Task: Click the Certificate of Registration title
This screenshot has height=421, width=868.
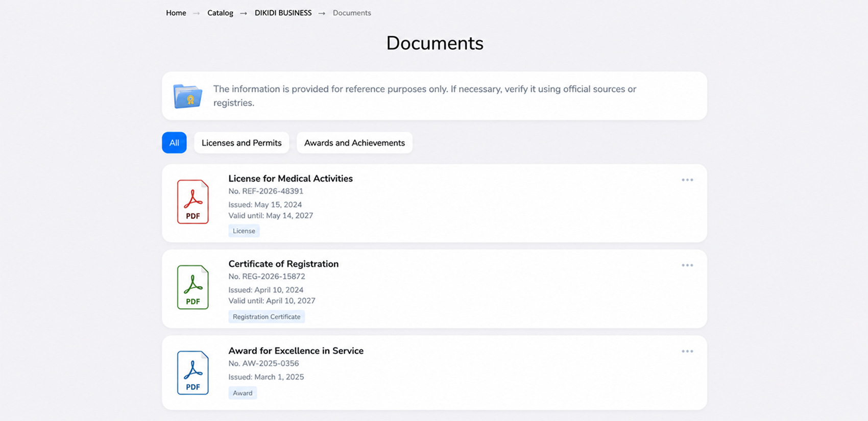Action: coord(283,264)
